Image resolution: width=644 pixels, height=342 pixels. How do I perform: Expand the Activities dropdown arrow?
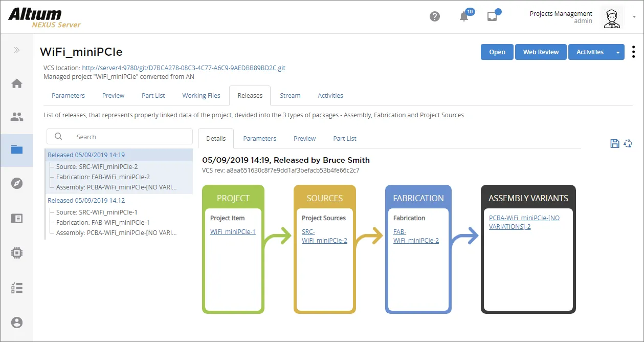click(x=618, y=52)
